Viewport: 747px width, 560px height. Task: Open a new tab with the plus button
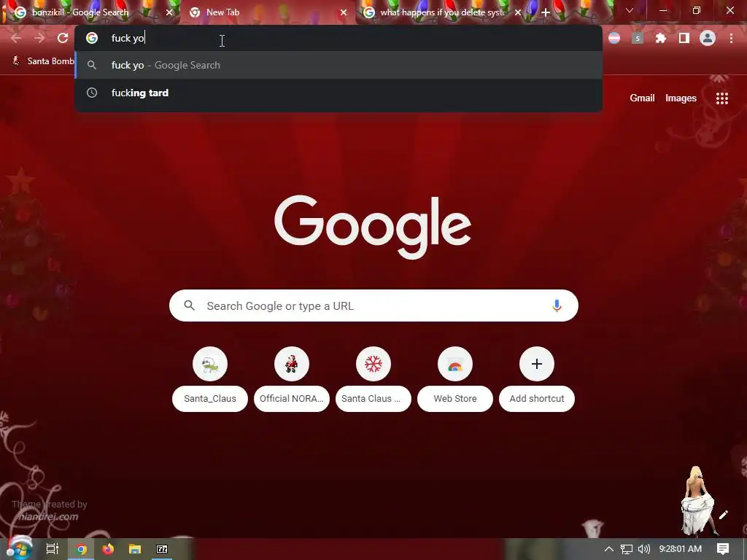point(546,12)
